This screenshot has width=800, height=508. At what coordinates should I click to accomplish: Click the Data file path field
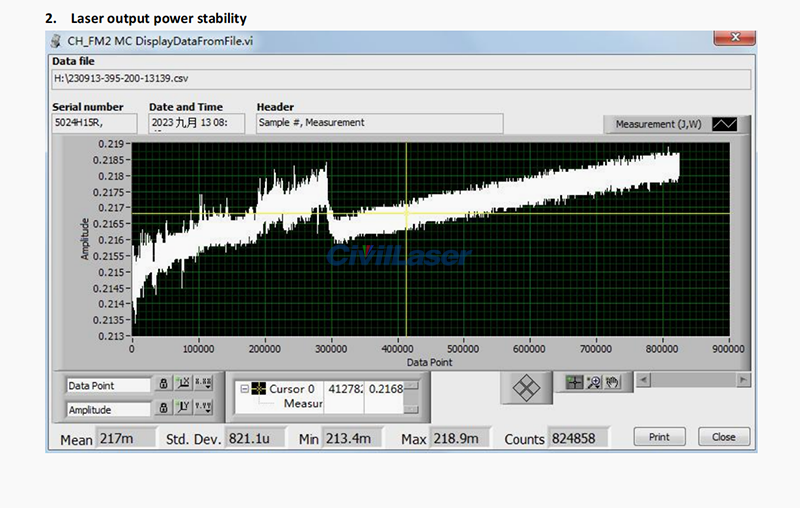pos(400,80)
